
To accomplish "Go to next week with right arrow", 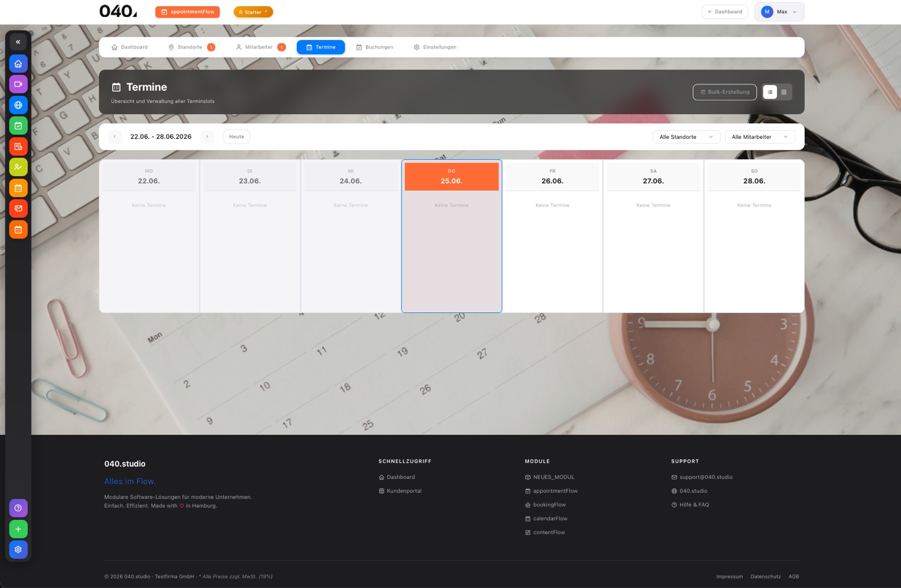I will (x=207, y=137).
